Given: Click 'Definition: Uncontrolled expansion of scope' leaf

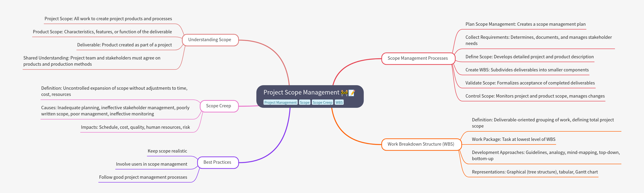Looking at the screenshot, I should click(114, 91).
